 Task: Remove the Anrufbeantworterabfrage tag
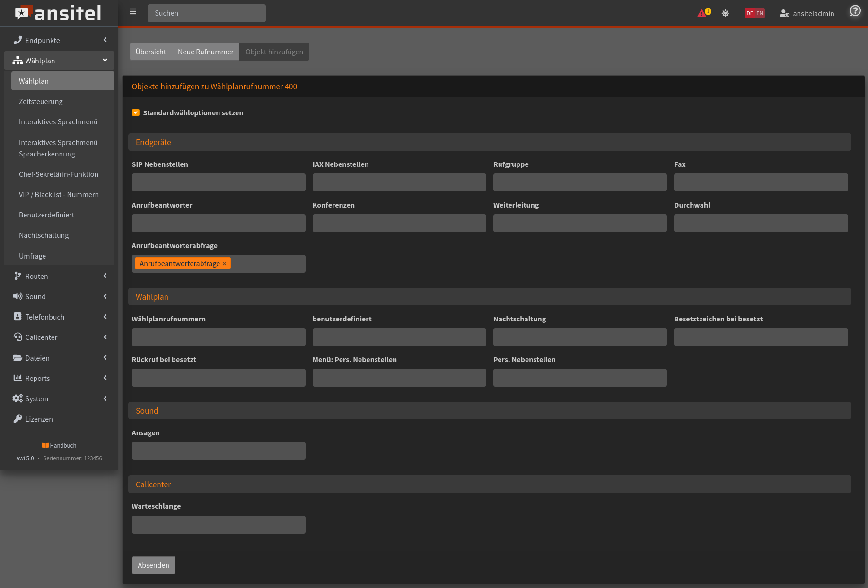pos(225,264)
